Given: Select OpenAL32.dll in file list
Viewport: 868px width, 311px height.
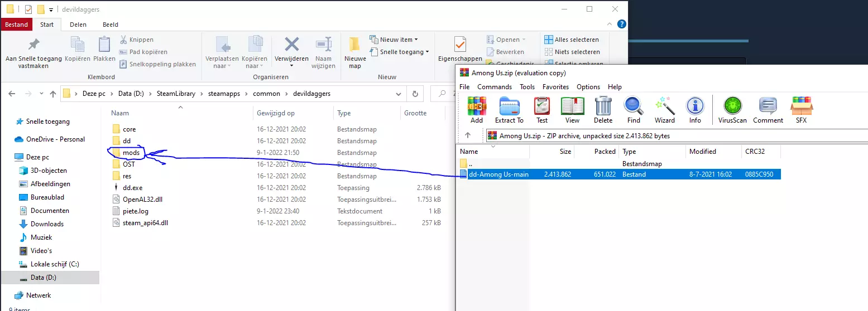Looking at the screenshot, I should (142, 200).
